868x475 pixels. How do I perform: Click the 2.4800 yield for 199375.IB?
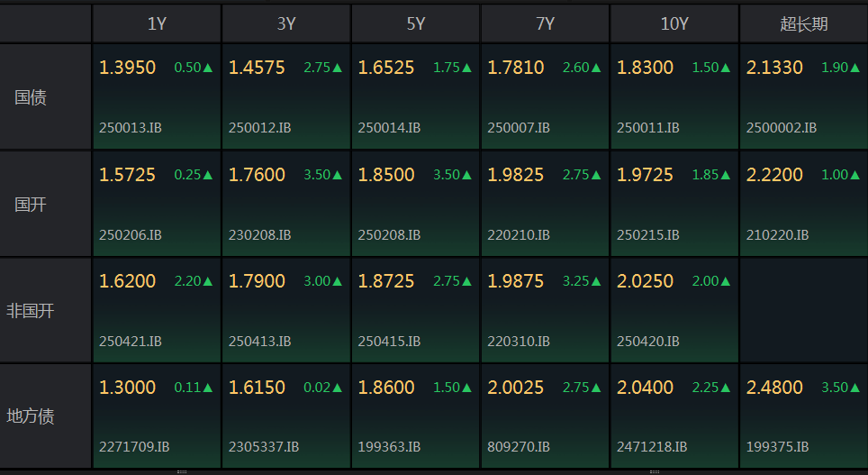click(774, 388)
